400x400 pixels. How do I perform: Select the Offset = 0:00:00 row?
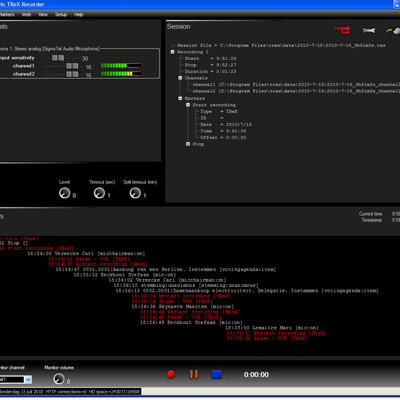223,137
